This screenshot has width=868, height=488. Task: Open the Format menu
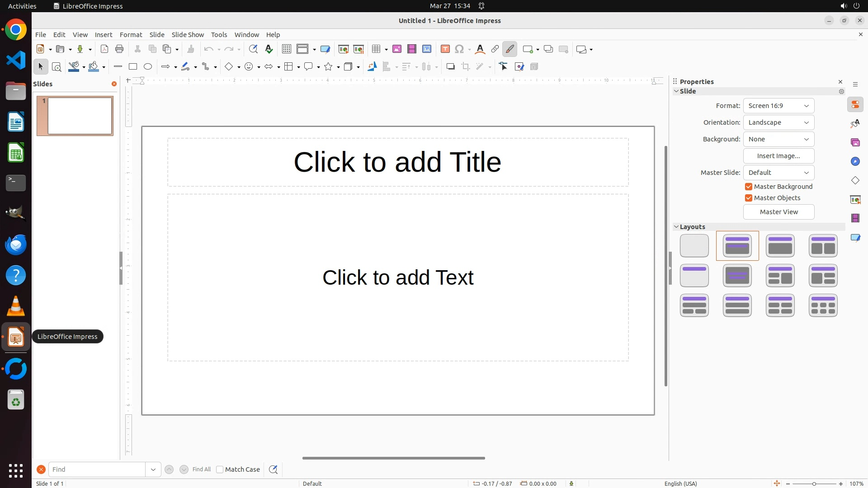[131, 35]
